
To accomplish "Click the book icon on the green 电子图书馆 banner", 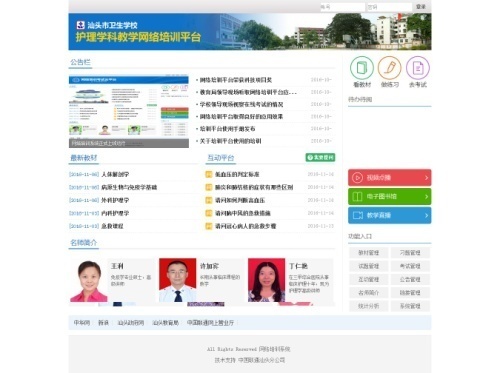I will (357, 197).
